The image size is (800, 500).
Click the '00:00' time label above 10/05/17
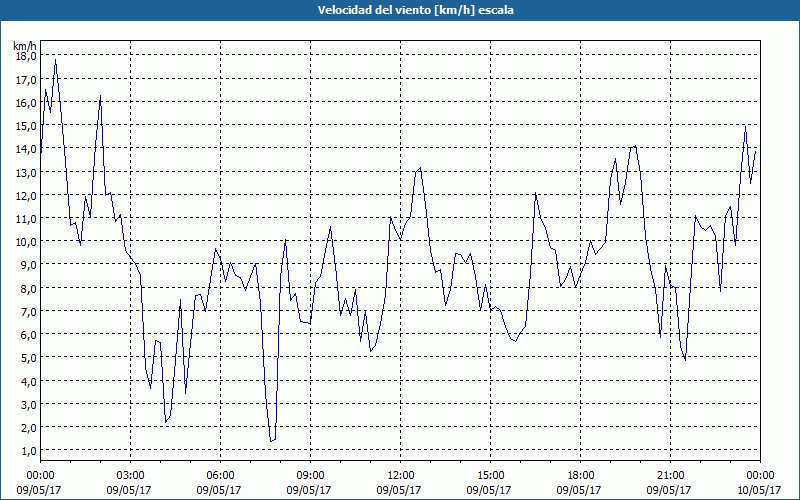[760, 476]
